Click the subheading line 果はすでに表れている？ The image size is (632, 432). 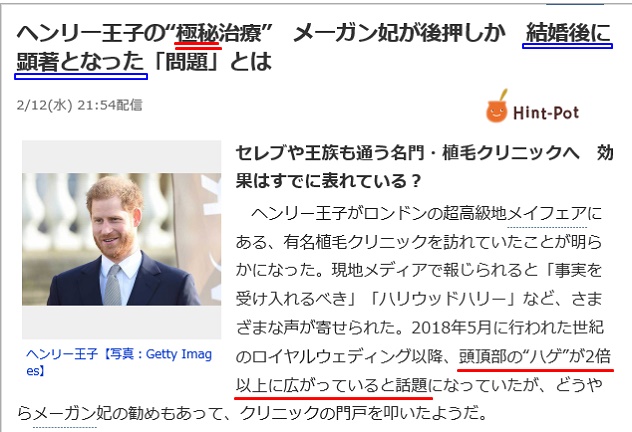(329, 181)
